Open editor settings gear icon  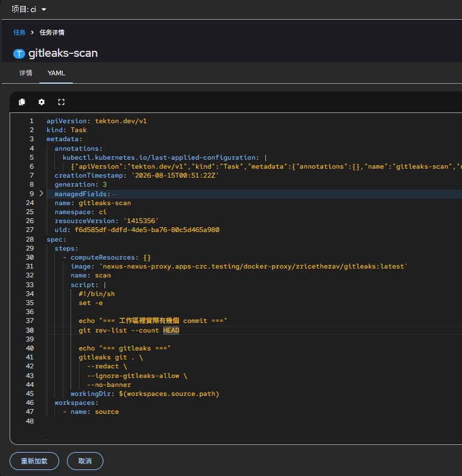[42, 102]
